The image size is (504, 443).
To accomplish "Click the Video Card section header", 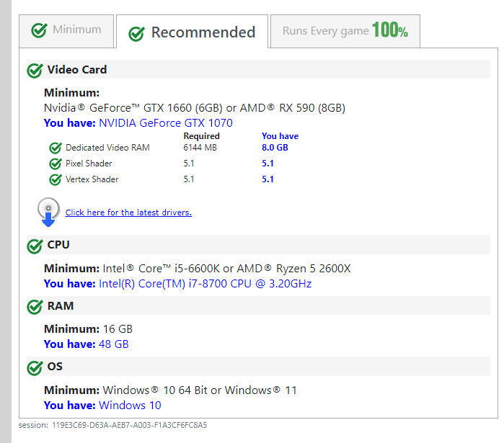I will point(77,70).
